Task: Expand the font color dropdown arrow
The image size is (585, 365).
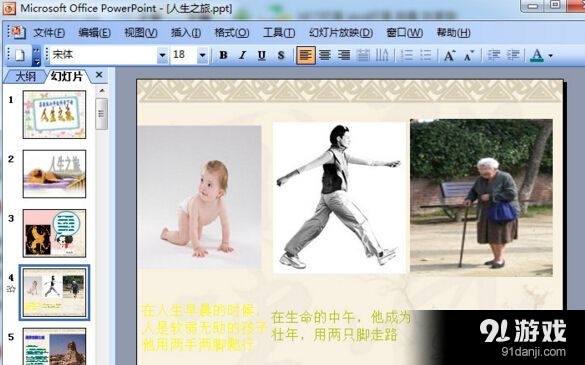Action: pyautogui.click(x=551, y=56)
